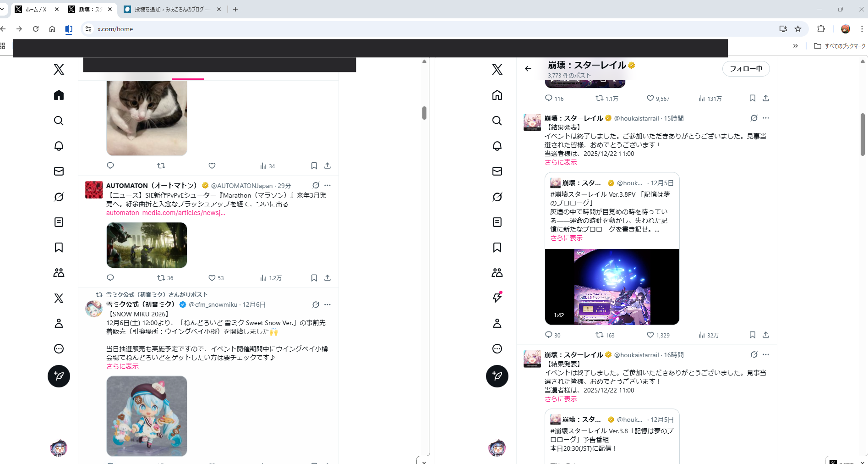Click Grok icon on AUTOMATON post
Image resolution: width=868 pixels, height=464 pixels.
click(316, 185)
